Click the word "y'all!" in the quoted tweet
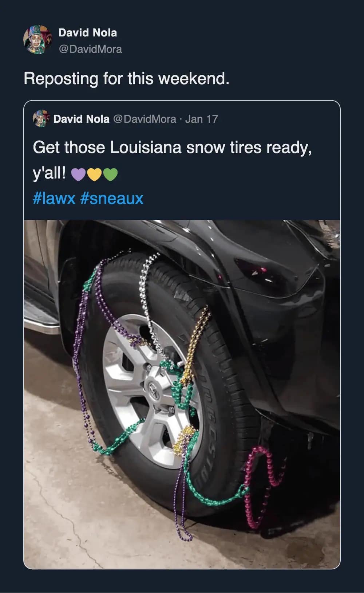The image size is (364, 593). [x=50, y=174]
